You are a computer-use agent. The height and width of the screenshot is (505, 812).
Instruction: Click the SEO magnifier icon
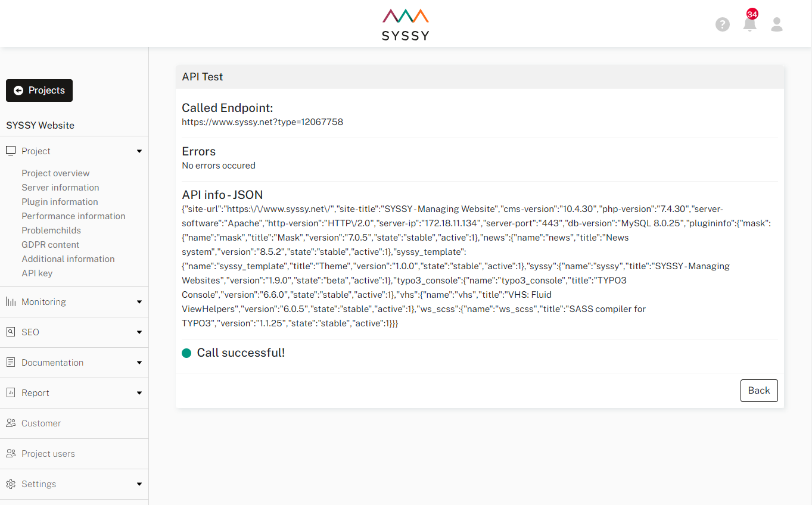coord(10,332)
